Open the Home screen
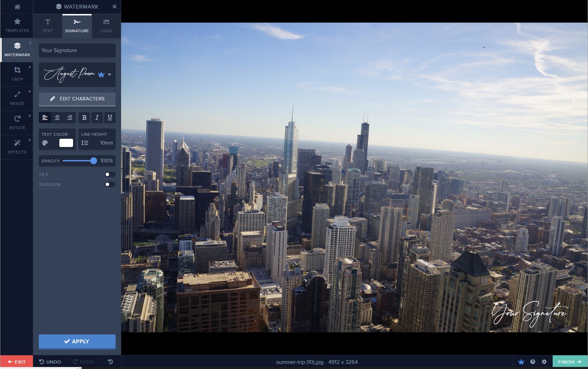Image resolution: width=588 pixels, height=369 pixels. tap(17, 7)
